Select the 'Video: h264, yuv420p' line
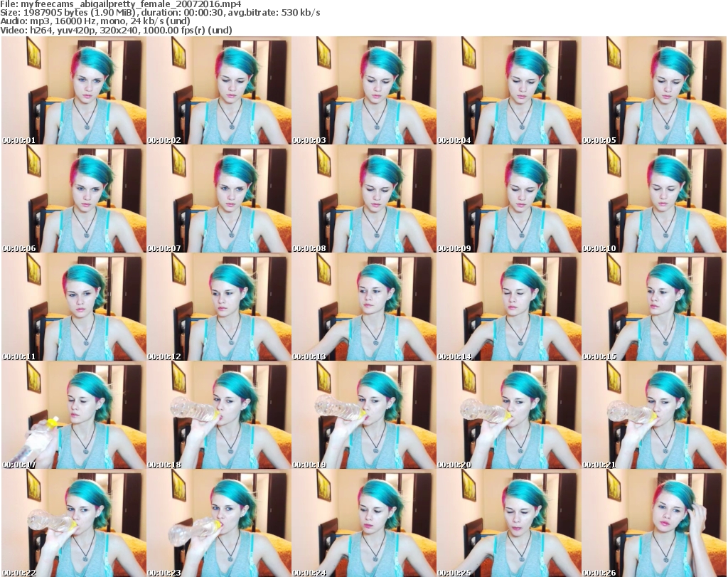The image size is (728, 577). click(x=116, y=30)
